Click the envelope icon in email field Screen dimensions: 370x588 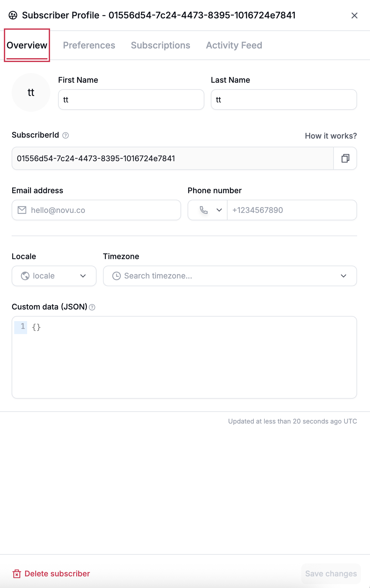[22, 210]
